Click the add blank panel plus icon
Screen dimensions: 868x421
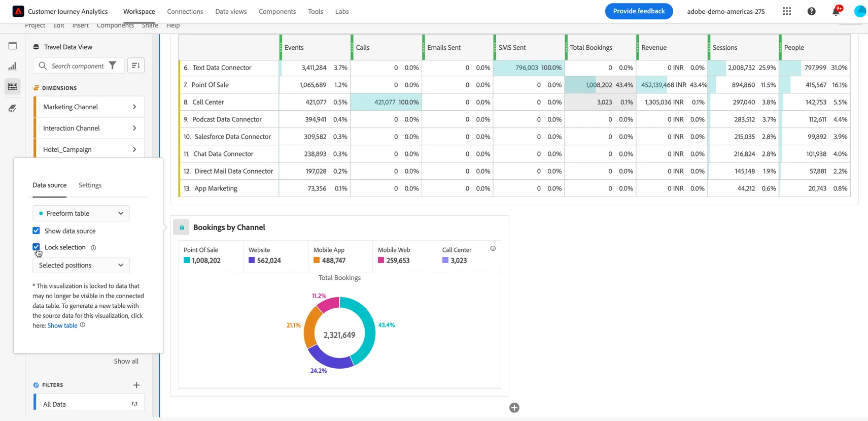[514, 408]
